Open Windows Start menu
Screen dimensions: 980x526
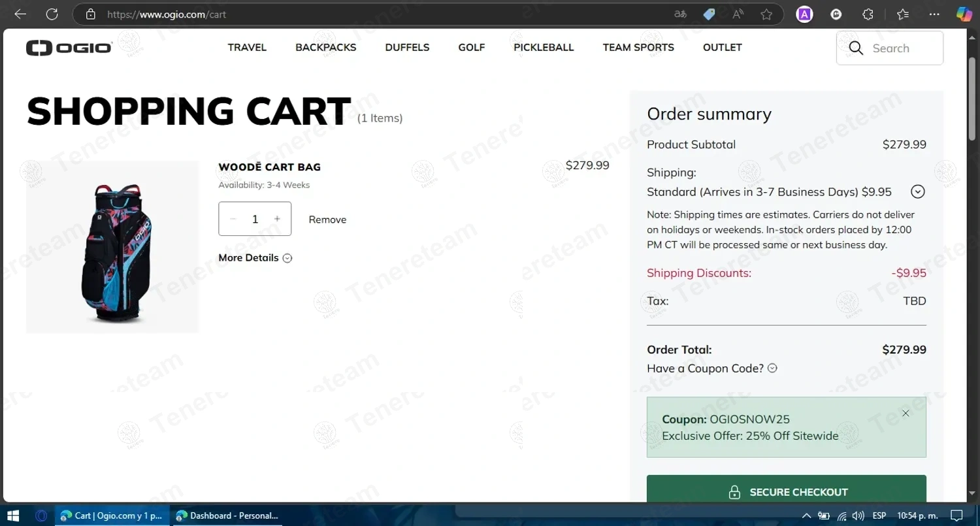click(x=12, y=516)
